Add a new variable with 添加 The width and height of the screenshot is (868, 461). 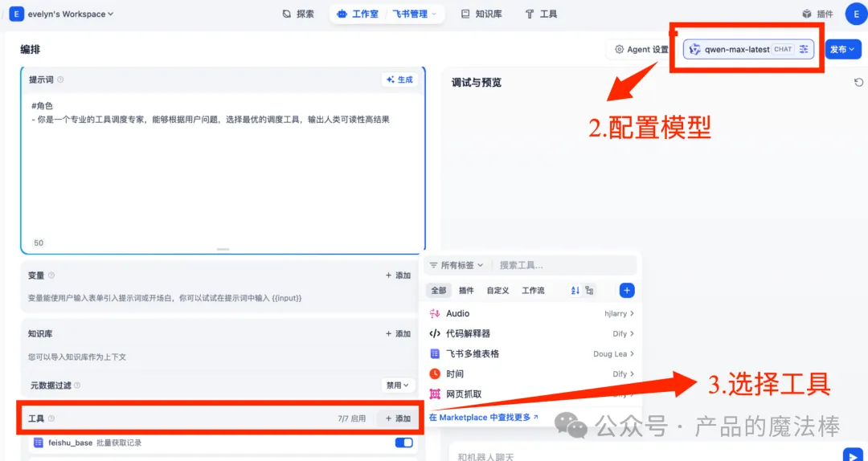coord(398,275)
